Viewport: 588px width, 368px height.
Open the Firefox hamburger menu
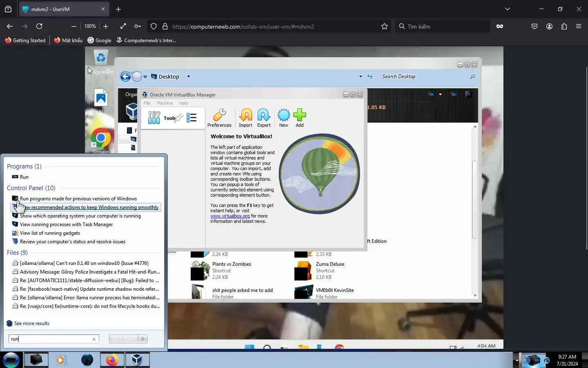tap(578, 26)
